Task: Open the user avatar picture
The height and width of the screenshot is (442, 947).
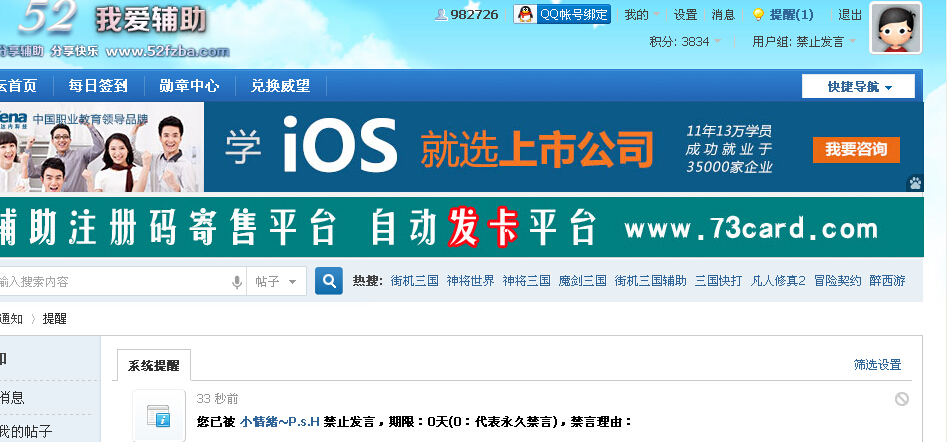Action: (x=896, y=28)
